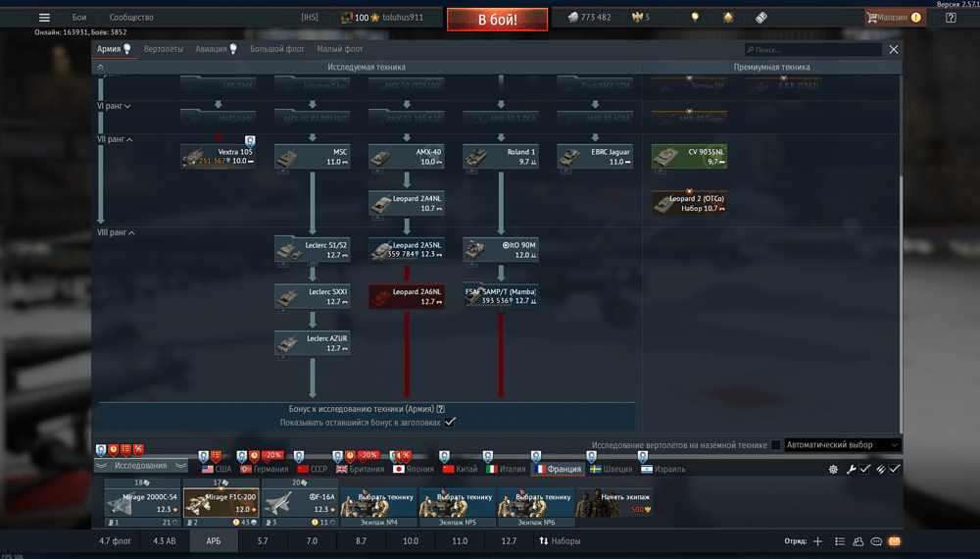Image resolution: width=980 pixels, height=559 pixels.
Task: Select the MSC tank card
Action: click(312, 156)
